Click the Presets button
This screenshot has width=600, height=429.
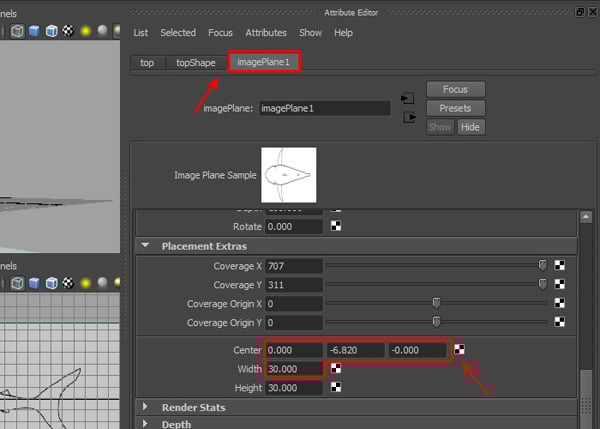[455, 108]
